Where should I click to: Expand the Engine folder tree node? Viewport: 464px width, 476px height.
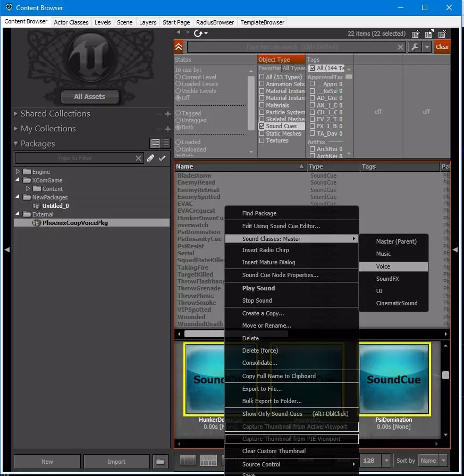tap(18, 171)
